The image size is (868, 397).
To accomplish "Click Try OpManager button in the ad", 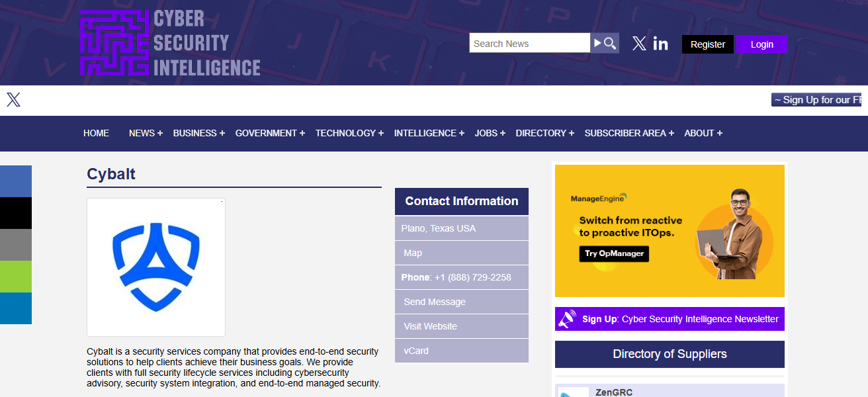I will (614, 253).
